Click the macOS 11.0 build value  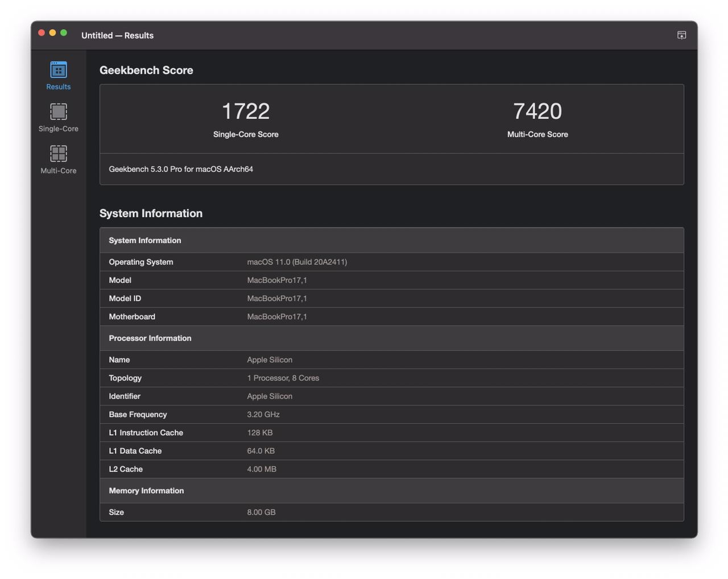(297, 262)
